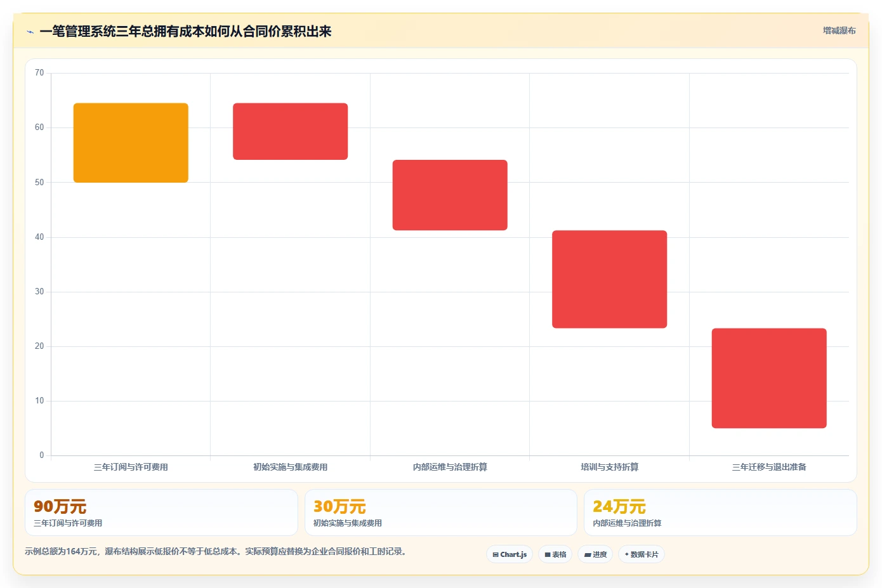882x588 pixels.
Task: Click the 进度 tag chip
Action: point(595,554)
